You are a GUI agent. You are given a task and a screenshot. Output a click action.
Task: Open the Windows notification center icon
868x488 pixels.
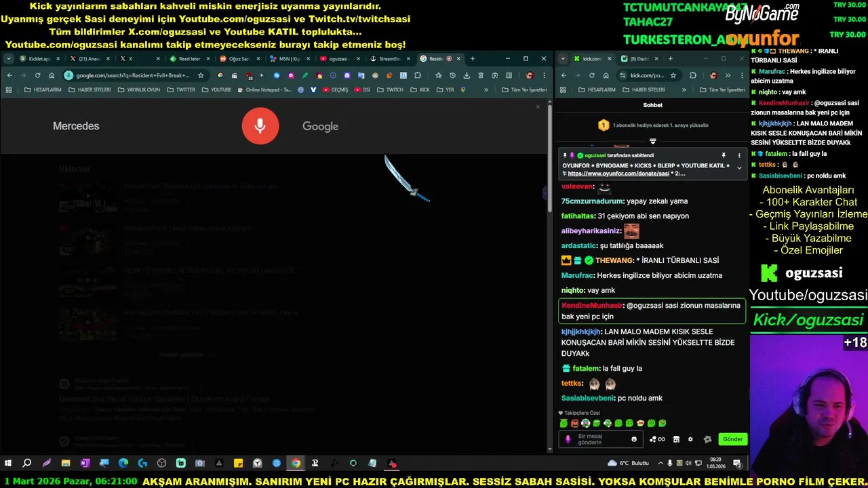pos(737,464)
